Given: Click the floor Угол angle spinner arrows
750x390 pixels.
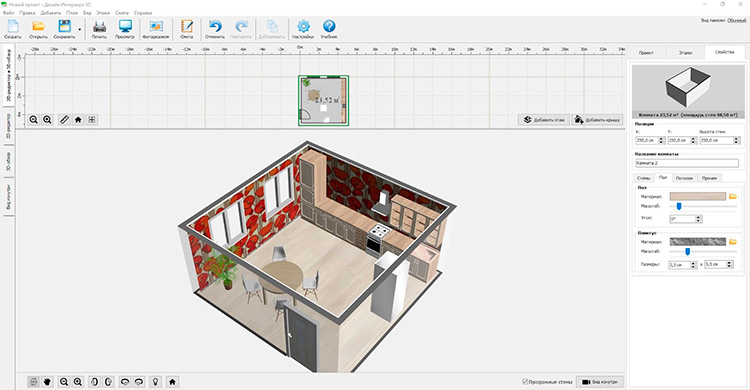Looking at the screenshot, I should (x=698, y=219).
